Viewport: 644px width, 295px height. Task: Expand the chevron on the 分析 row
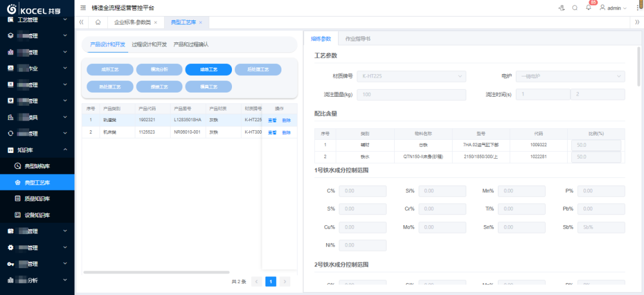pyautogui.click(x=65, y=280)
